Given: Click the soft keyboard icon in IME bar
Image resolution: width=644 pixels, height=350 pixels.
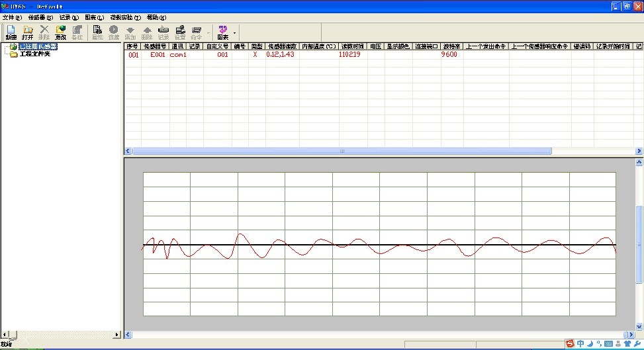Looking at the screenshot, I should click(608, 344).
